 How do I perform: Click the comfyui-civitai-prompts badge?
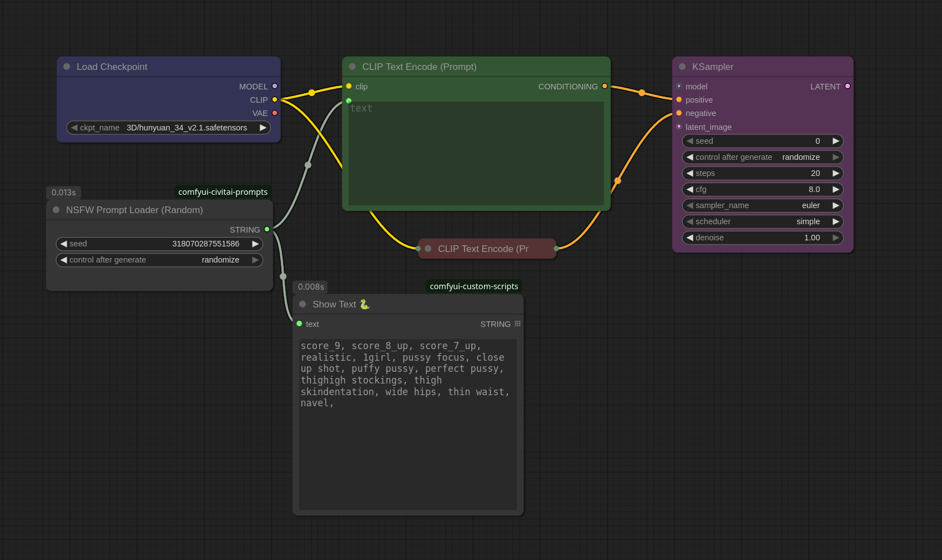point(222,192)
